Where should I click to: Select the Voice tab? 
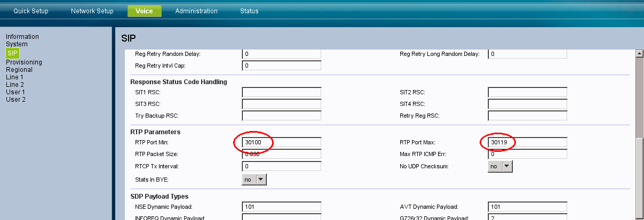144,11
